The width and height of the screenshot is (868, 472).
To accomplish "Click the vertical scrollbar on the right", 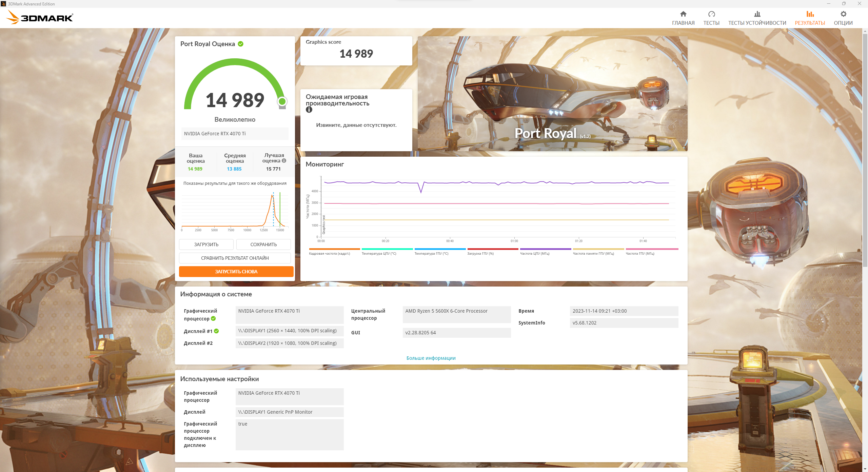I will pyautogui.click(x=865, y=149).
